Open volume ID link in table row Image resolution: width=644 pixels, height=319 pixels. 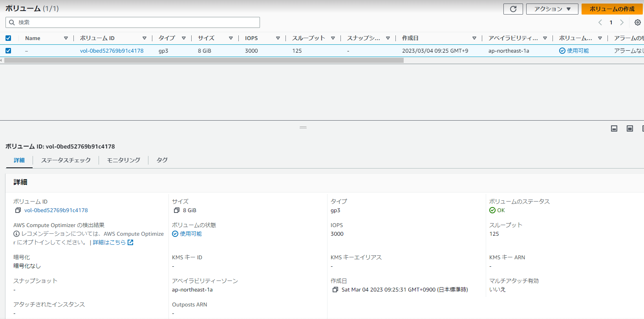coord(112,51)
